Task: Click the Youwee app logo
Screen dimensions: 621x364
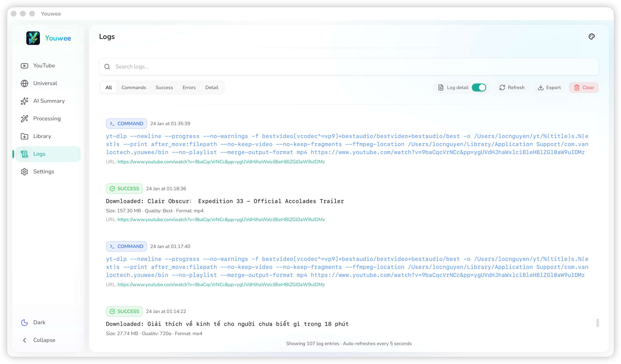Action: [x=33, y=38]
